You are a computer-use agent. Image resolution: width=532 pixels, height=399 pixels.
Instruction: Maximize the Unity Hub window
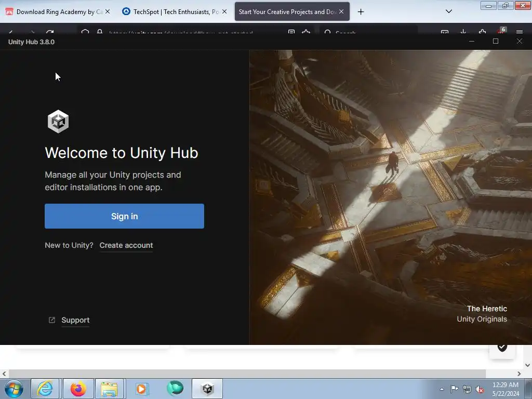pos(495,41)
